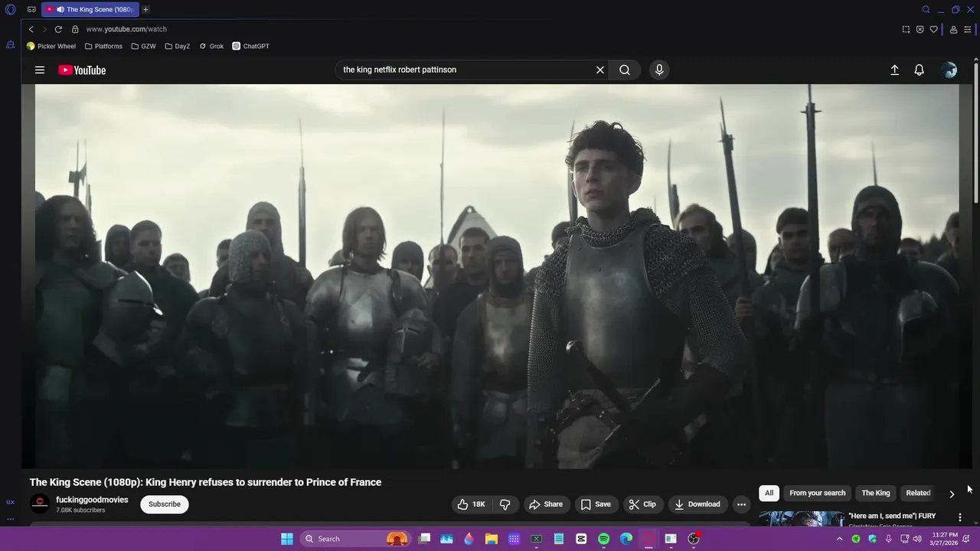Expand the Platforms bookmark folder
This screenshot has width=980, height=551.
coord(103,46)
